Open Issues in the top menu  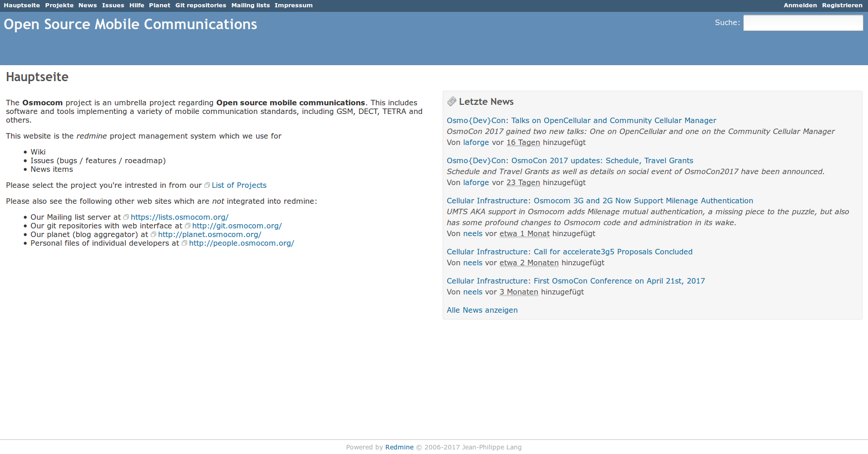pyautogui.click(x=113, y=5)
